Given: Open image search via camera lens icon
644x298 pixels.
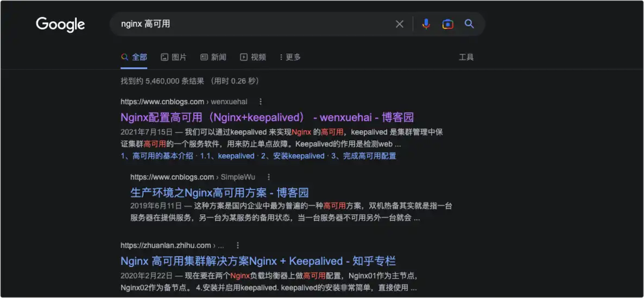Looking at the screenshot, I should [x=447, y=24].
